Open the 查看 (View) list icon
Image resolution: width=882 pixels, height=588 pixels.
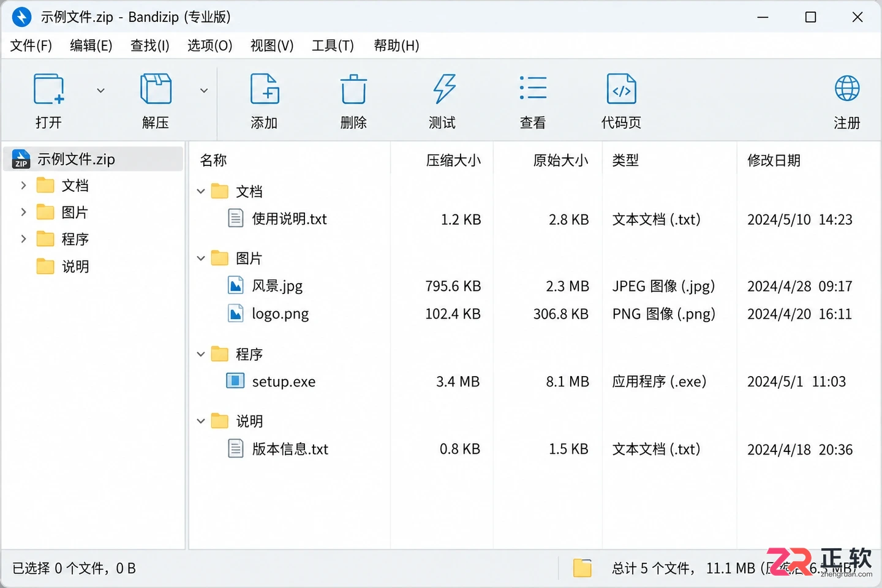[x=533, y=88]
